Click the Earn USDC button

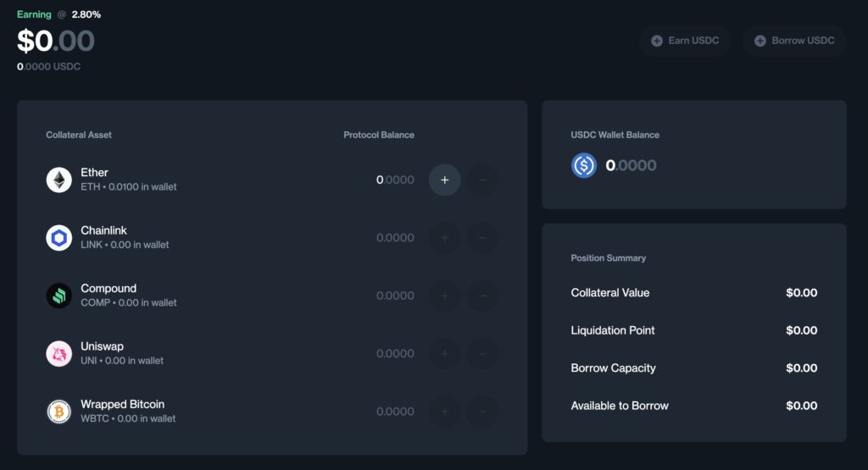685,41
